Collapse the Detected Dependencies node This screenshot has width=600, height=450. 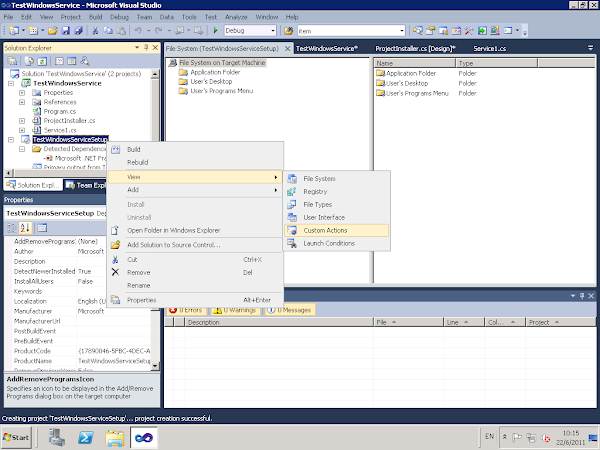(22, 149)
